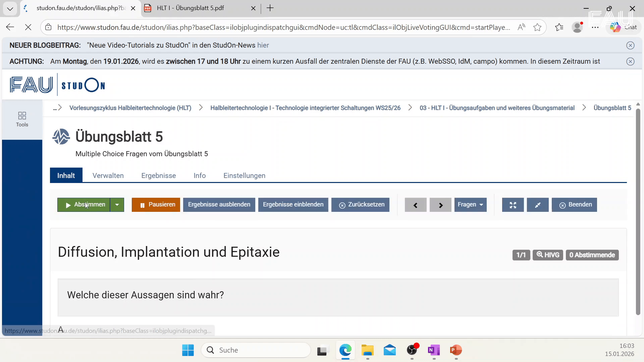Open the Fragen dropdown

[470, 204]
